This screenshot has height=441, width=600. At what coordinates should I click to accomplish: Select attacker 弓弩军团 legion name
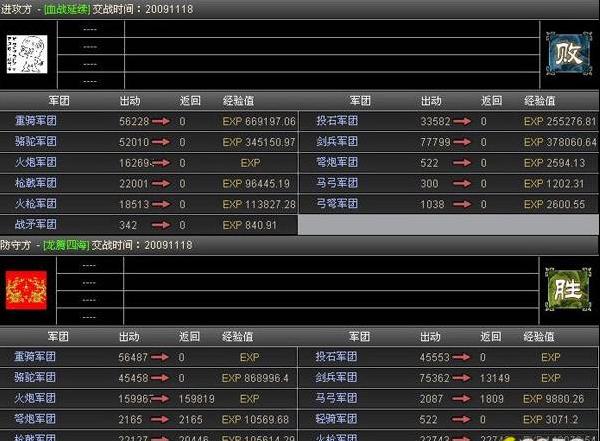(336, 204)
